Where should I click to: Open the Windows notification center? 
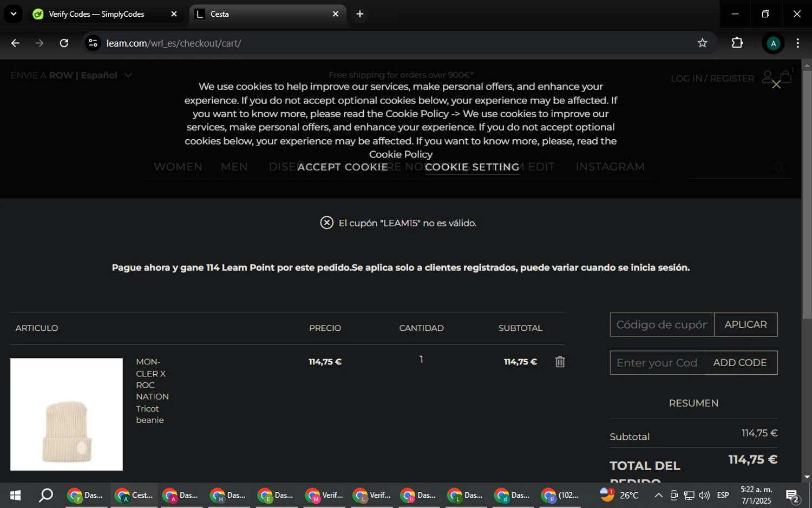pos(793,496)
